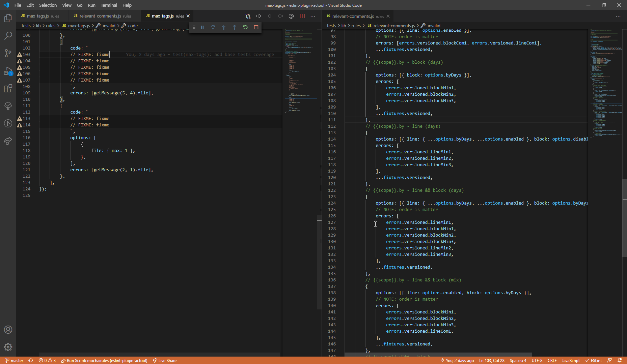This screenshot has height=364, width=627.
Task: Click ESLint status item
Action: pos(594,360)
